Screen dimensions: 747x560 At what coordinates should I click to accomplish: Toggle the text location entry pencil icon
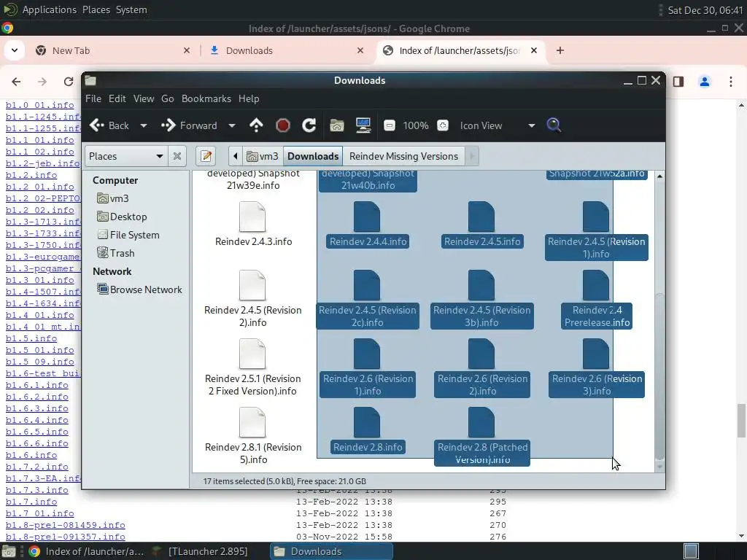coord(206,156)
